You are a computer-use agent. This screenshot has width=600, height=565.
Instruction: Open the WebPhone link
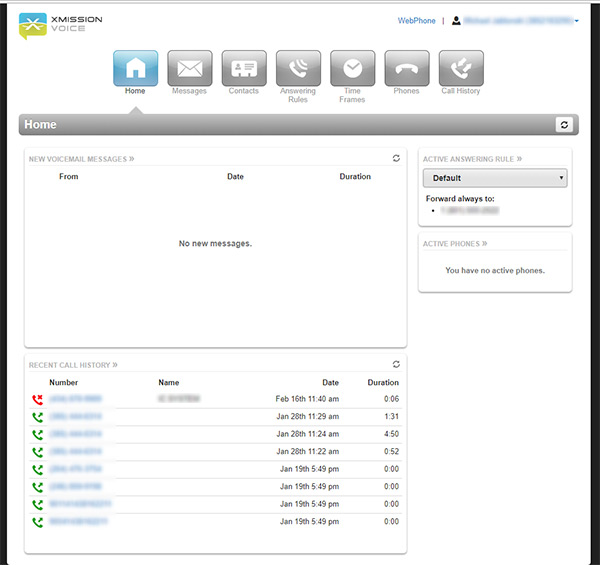416,20
